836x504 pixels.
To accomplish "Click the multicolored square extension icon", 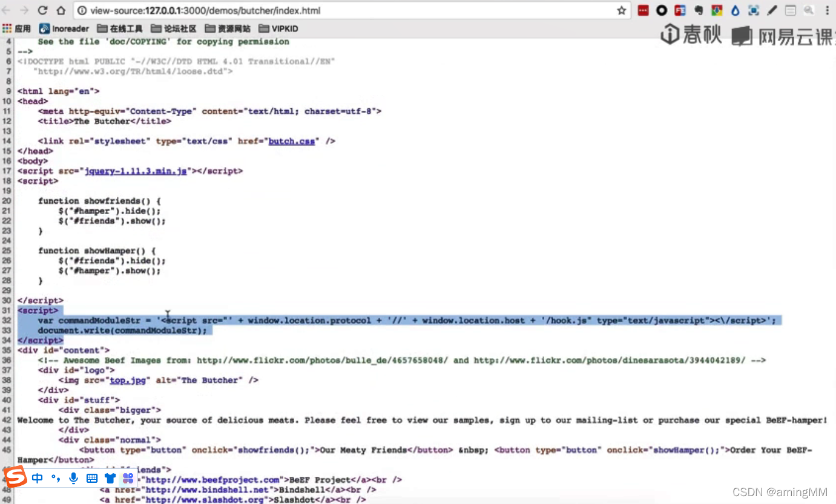I will pyautogui.click(x=717, y=10).
